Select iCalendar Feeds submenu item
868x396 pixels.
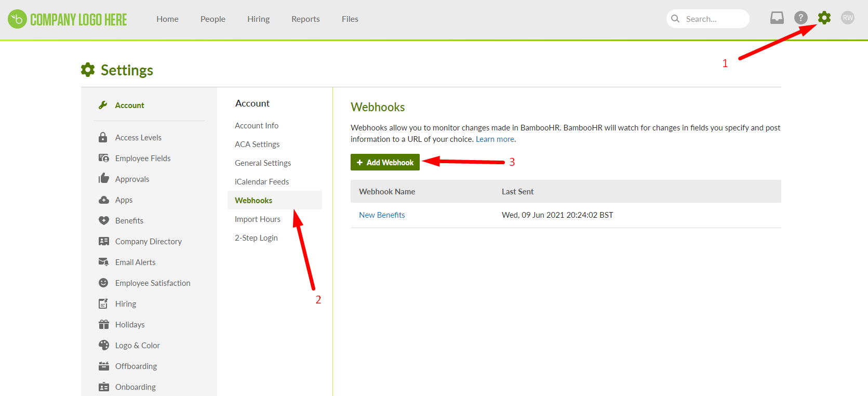click(262, 181)
